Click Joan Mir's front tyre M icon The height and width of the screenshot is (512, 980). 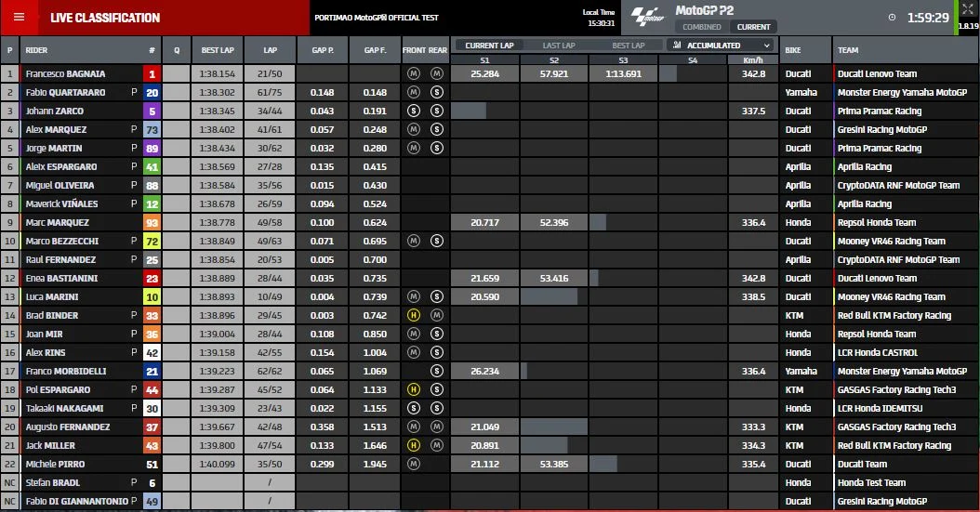(x=413, y=334)
